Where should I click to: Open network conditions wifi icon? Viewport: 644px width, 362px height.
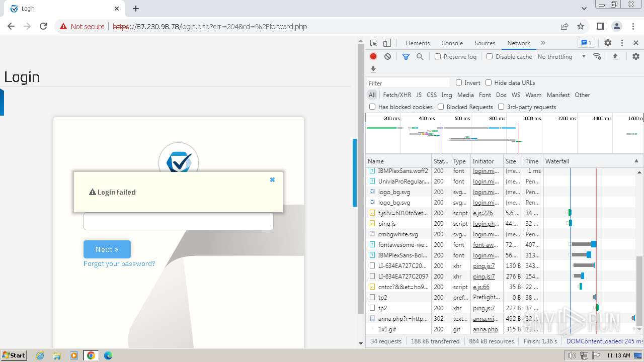(x=597, y=56)
